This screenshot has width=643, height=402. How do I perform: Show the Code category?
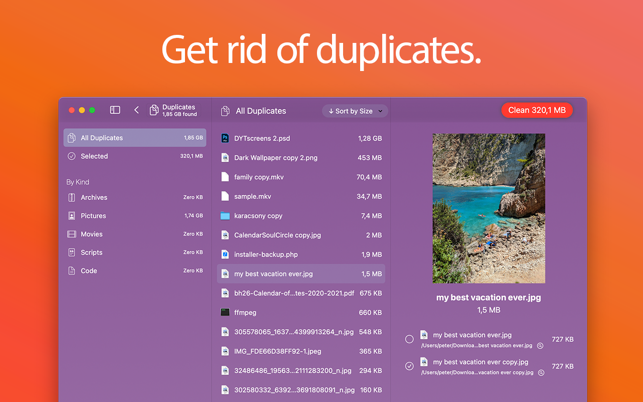pyautogui.click(x=135, y=271)
